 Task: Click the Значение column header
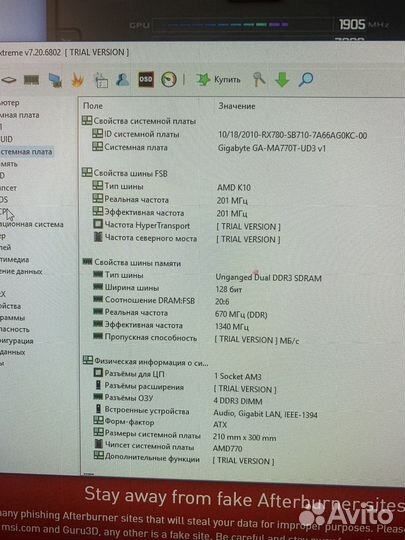(237, 106)
